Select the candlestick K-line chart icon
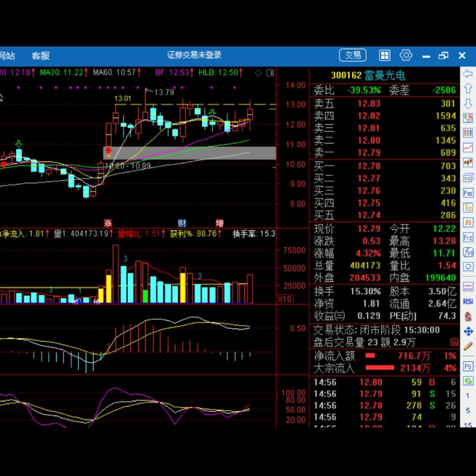Viewport: 476px width, 476px height. tap(468, 163)
